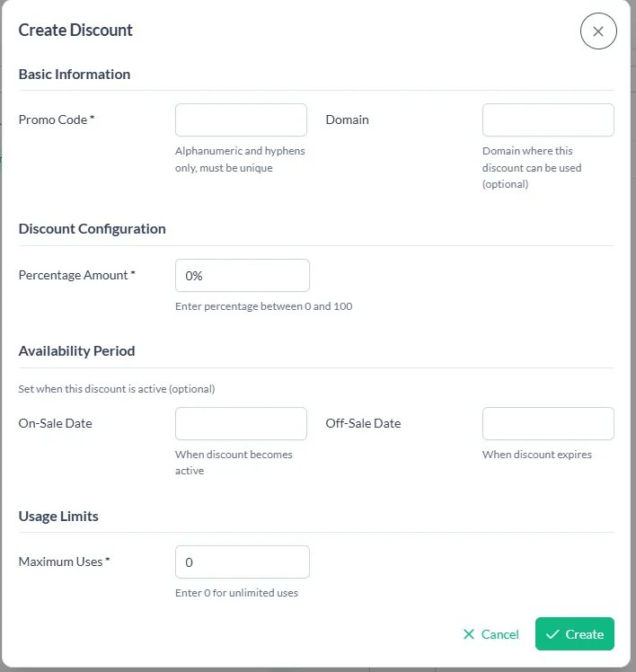Viewport: 636px width, 672px height.
Task: Click the Availability Period heading
Action: click(x=76, y=351)
